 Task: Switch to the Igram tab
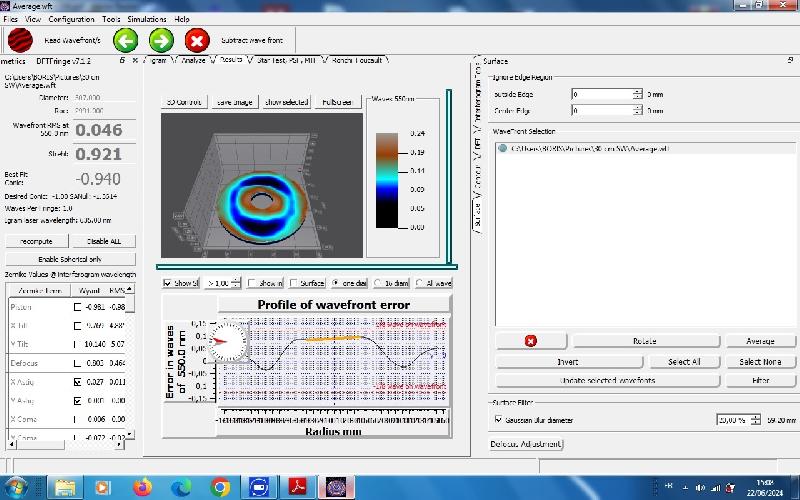tap(159, 60)
